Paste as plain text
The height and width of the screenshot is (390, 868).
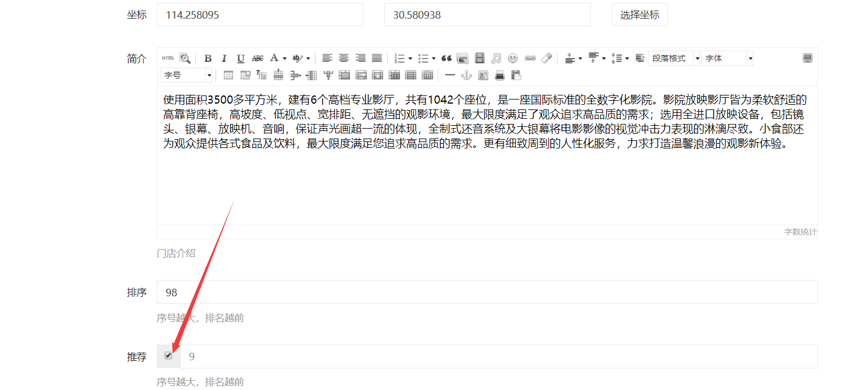[516, 75]
